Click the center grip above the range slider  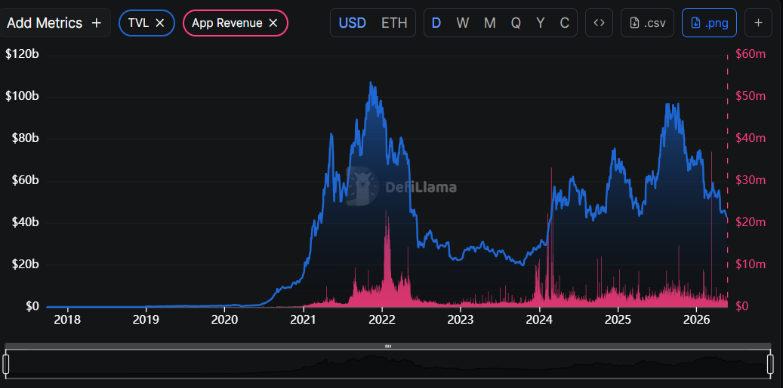click(x=388, y=346)
